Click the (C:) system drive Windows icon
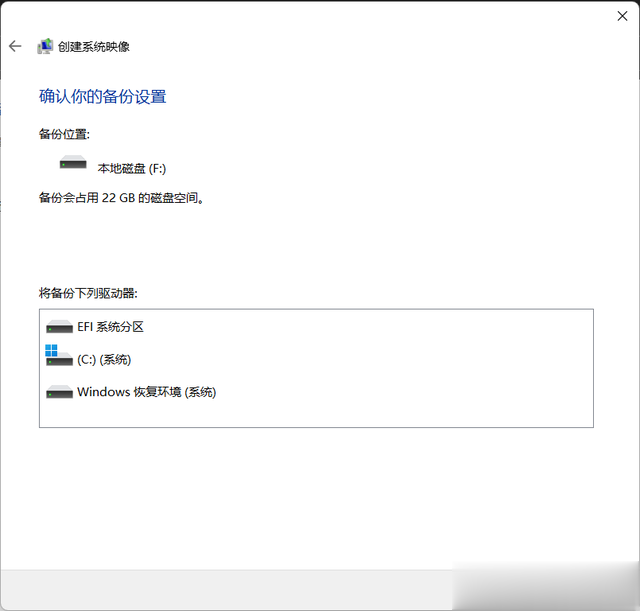Screen dimensions: 640x611 pyautogui.click(x=59, y=355)
